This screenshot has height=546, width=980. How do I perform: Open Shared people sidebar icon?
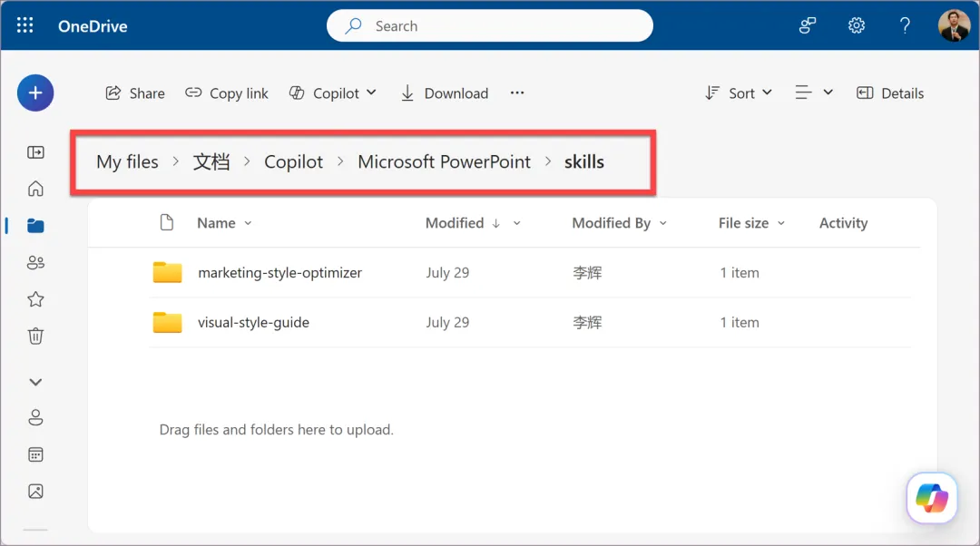35,262
